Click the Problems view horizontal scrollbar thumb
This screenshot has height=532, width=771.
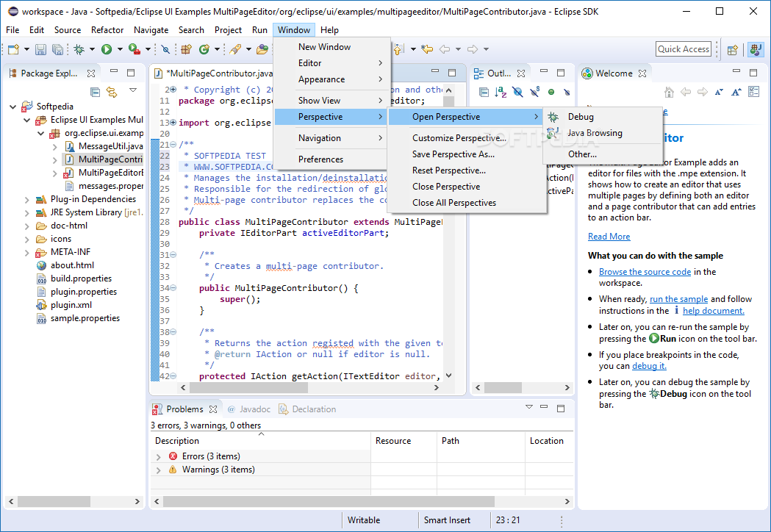[329, 502]
